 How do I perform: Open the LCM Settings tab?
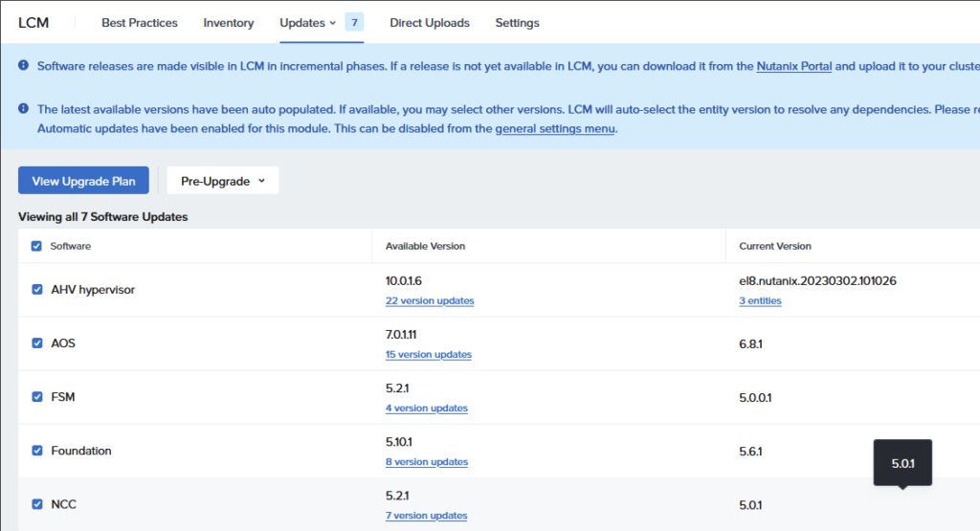[517, 23]
